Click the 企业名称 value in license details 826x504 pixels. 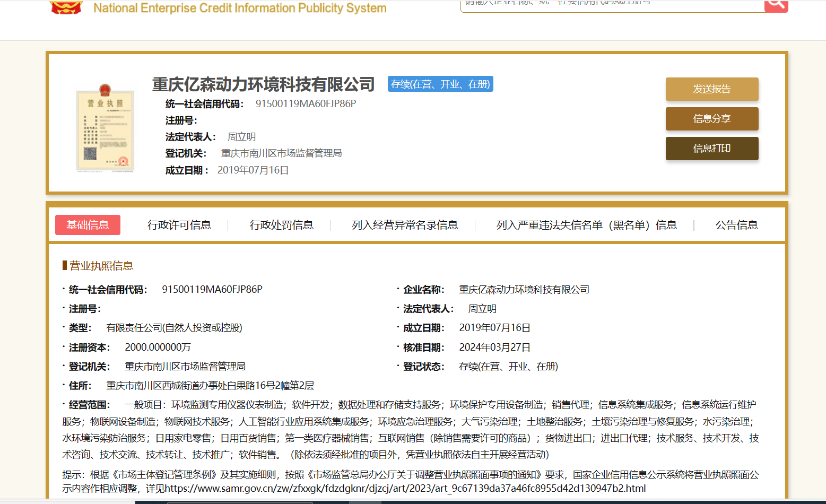click(x=524, y=290)
